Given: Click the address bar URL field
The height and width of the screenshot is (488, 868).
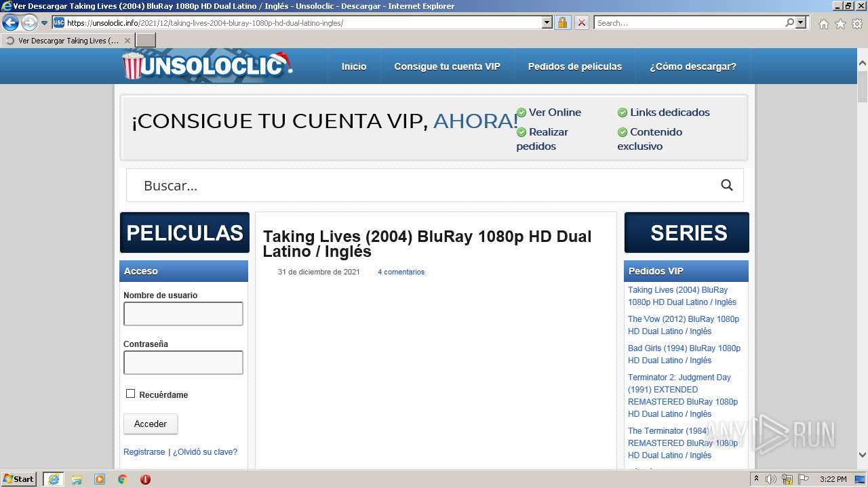Looking at the screenshot, I should pyautogui.click(x=297, y=23).
